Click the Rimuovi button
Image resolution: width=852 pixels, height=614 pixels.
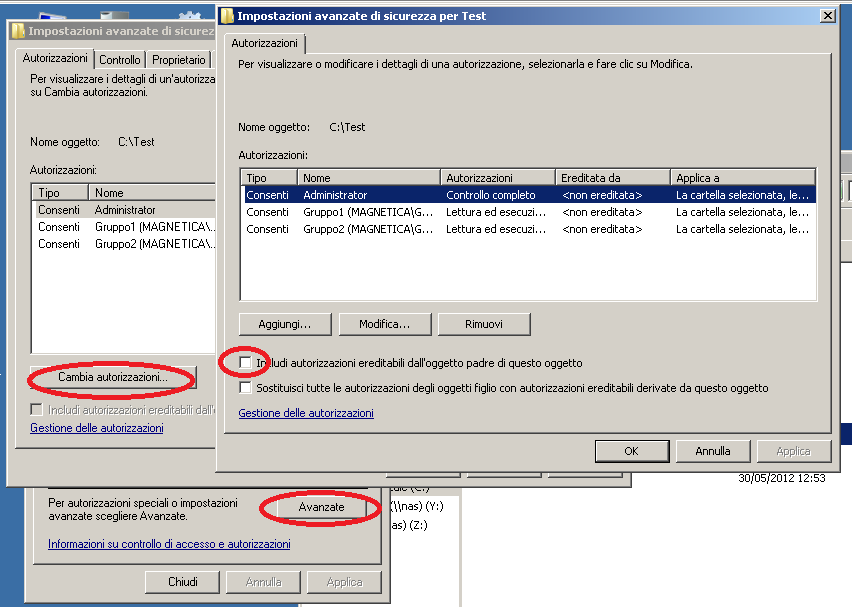click(x=484, y=324)
